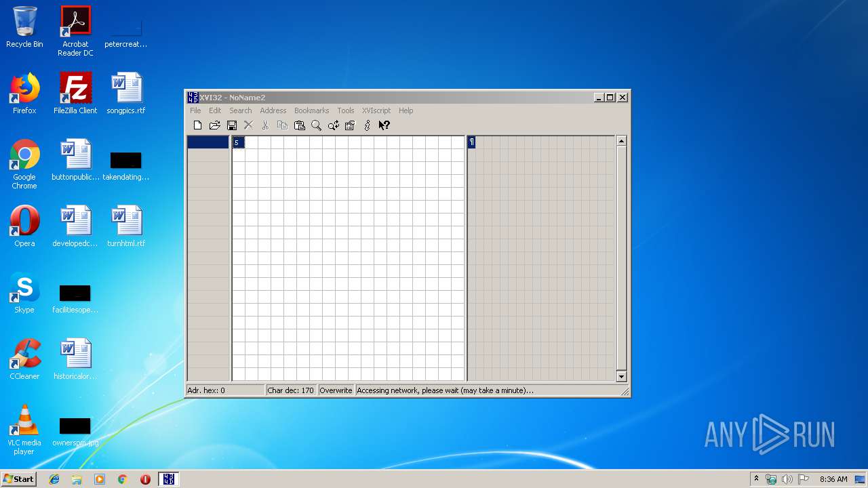Select the first hex cell containing 5
The width and height of the screenshot is (868, 488).
click(x=238, y=142)
